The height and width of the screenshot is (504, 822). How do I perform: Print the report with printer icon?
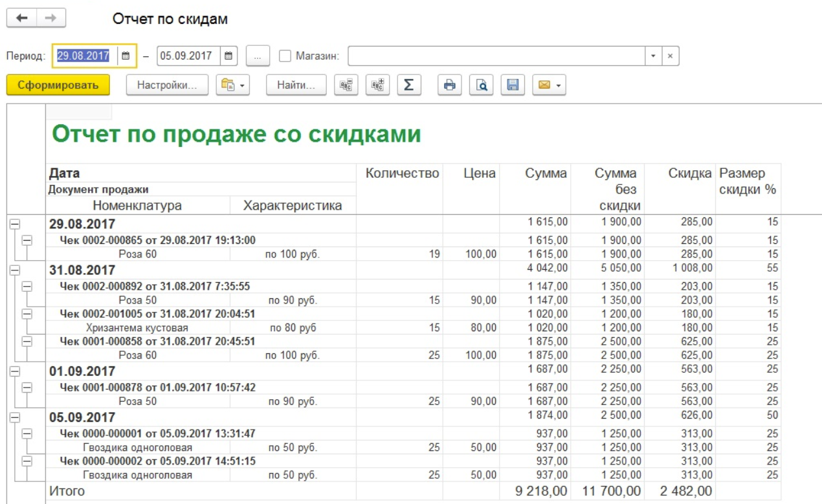[449, 85]
